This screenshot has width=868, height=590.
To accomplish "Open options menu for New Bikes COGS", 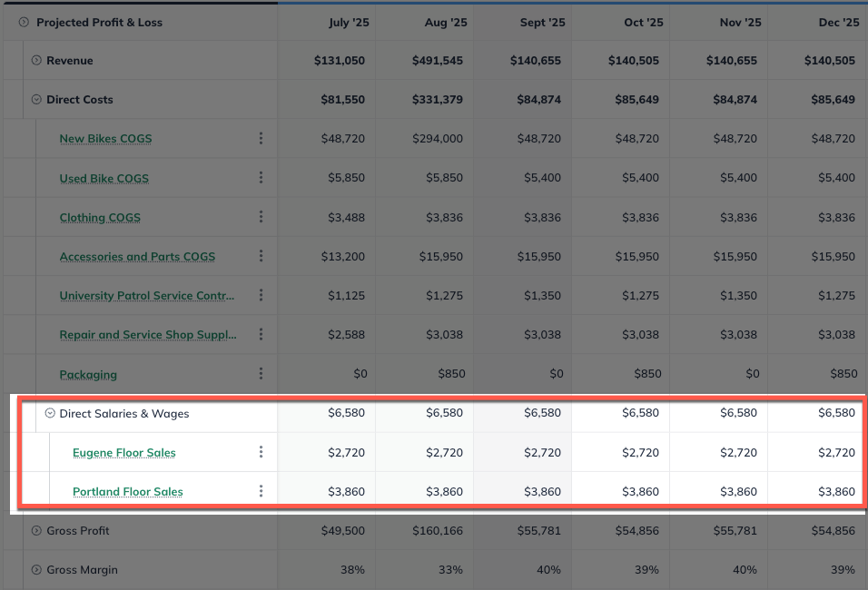I will (261, 138).
